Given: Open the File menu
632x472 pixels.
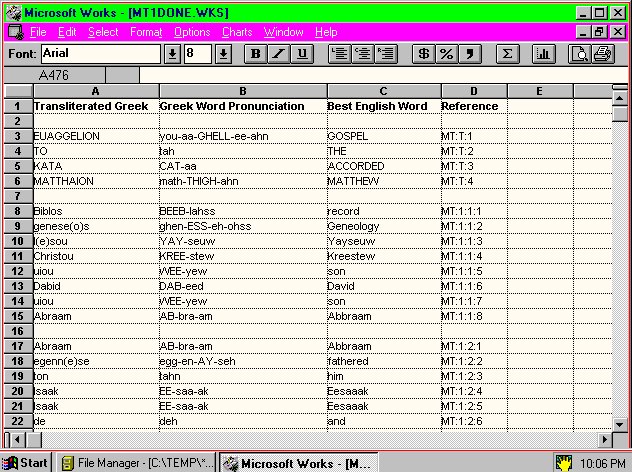Looking at the screenshot, I should (38, 32).
